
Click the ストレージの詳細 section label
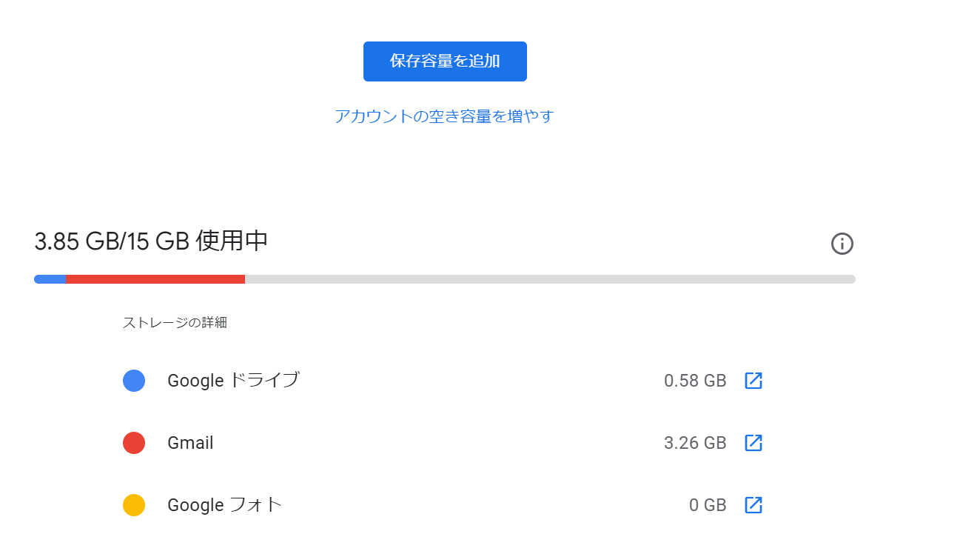(x=175, y=323)
